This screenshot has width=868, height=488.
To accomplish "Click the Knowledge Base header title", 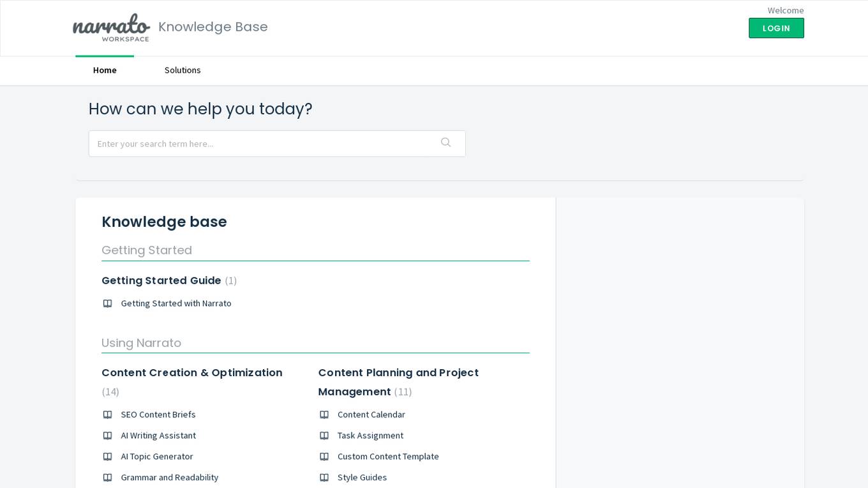I will coord(213,27).
